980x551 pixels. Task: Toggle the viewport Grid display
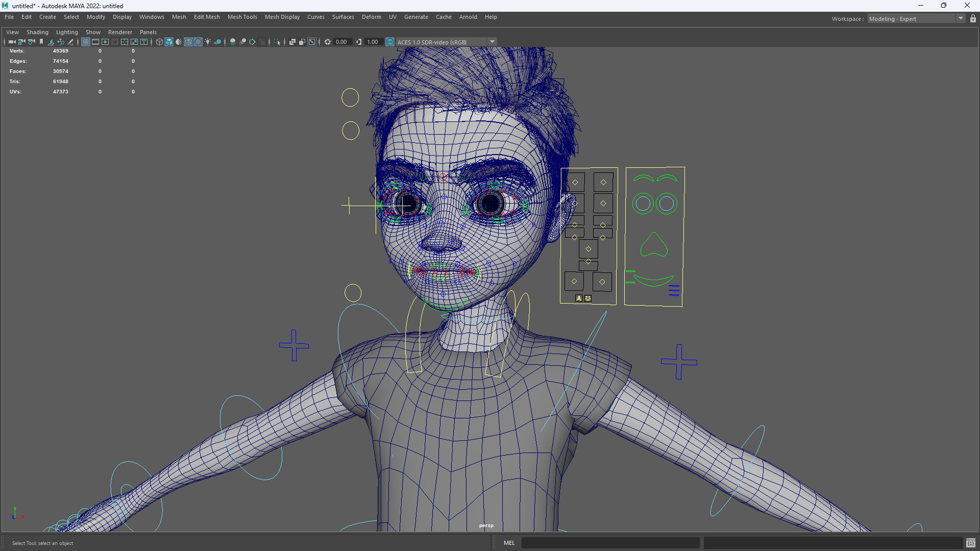86,42
